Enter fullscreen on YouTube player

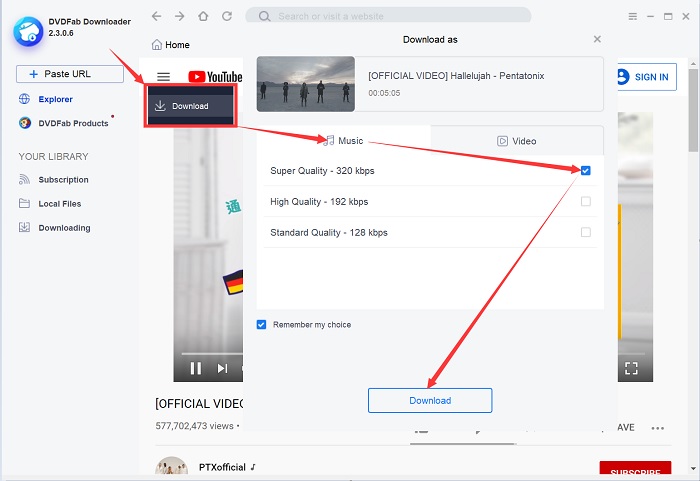631,368
